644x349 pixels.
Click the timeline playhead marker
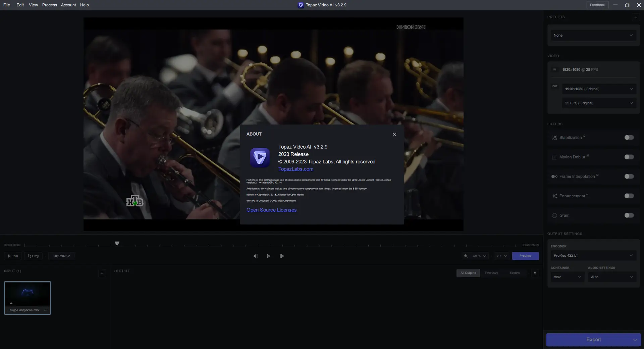pyautogui.click(x=117, y=243)
